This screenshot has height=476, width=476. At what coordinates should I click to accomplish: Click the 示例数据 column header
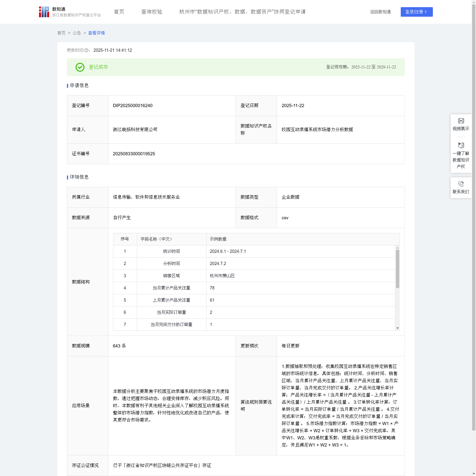point(303,239)
